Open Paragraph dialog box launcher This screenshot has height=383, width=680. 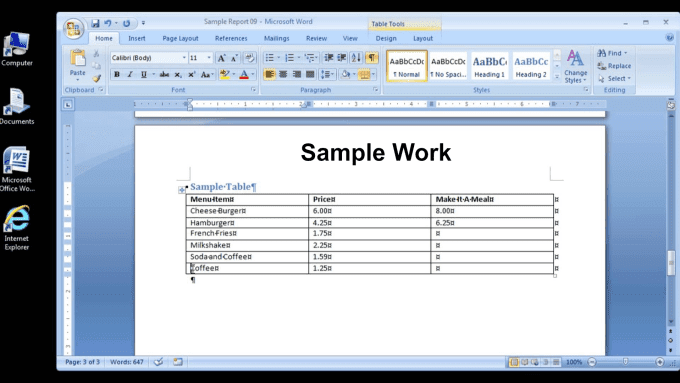tap(376, 90)
